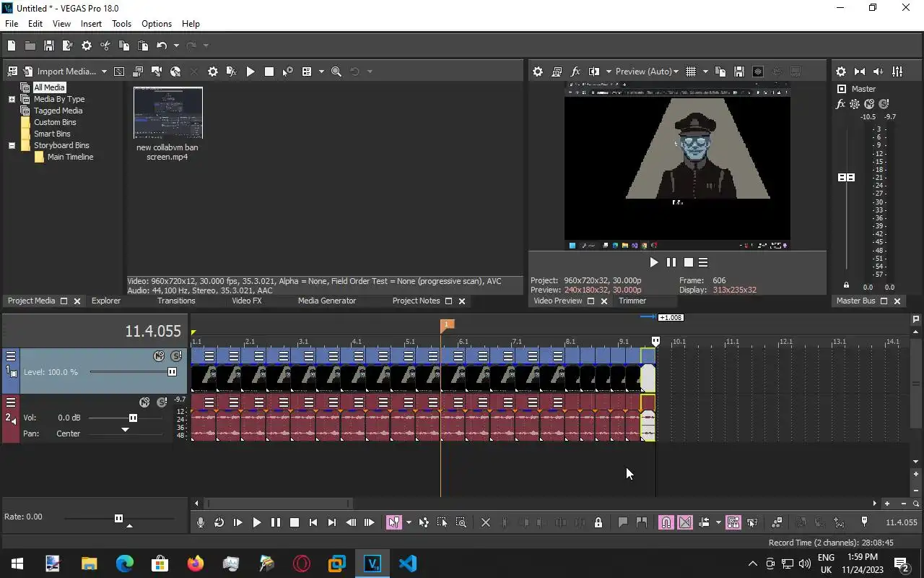Adjust the Master bus volume fader
924x578 pixels.
coord(846,177)
